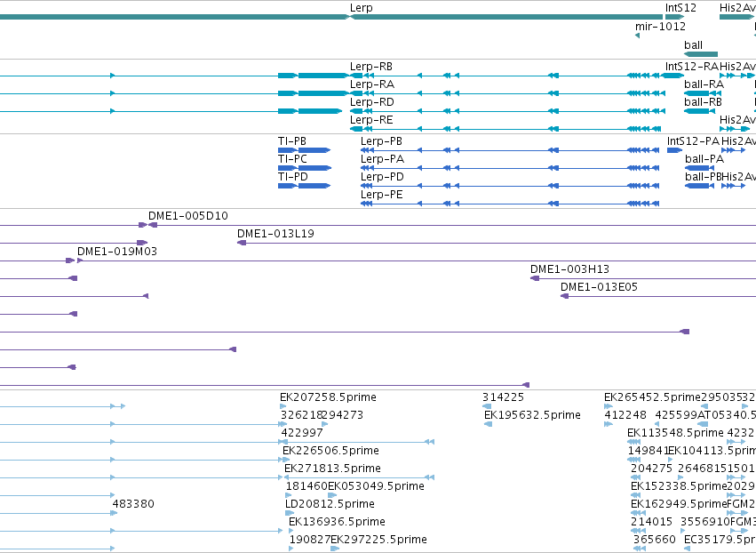Open the TI-PD protein label
Viewport: 756px width, 553px height.
point(293,177)
